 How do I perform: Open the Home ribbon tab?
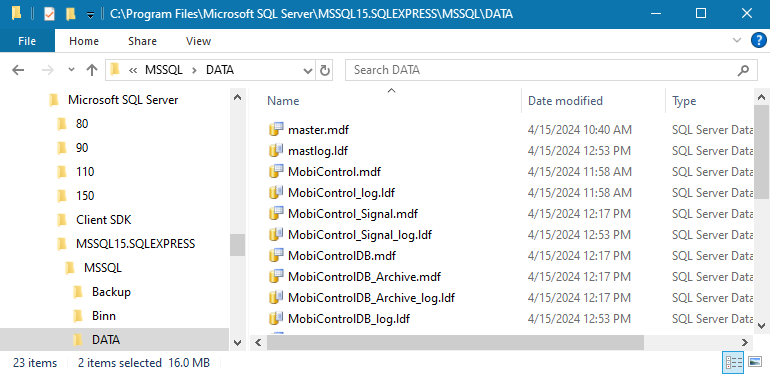[x=84, y=41]
